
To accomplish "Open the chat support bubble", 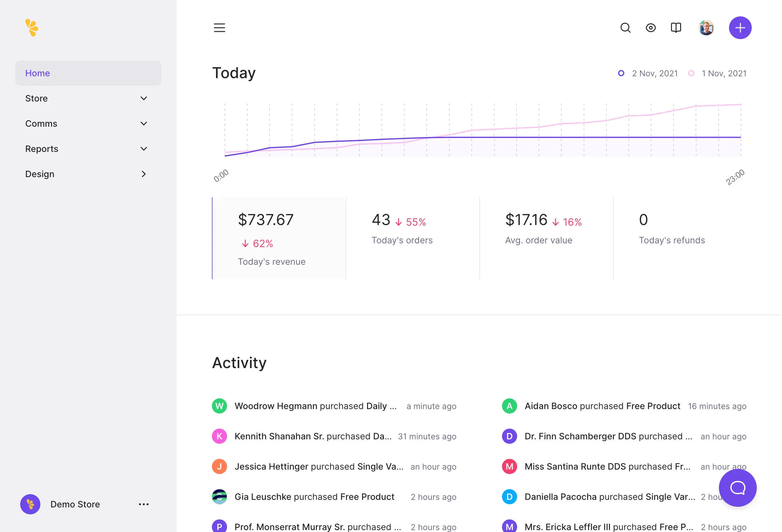I will click(737, 488).
